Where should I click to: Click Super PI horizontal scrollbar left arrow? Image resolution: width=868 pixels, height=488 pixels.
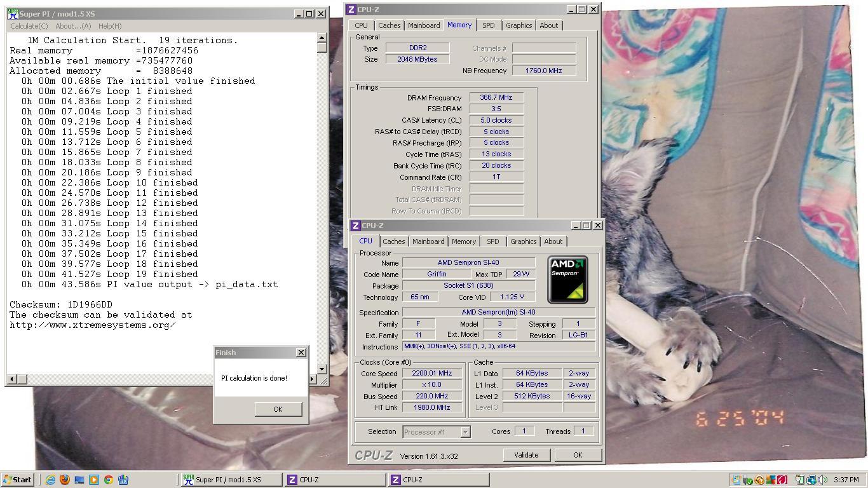tap(11, 379)
